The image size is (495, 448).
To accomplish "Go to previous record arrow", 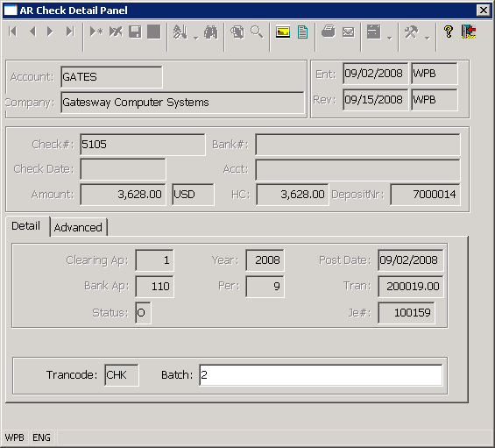I will pyautogui.click(x=32, y=32).
